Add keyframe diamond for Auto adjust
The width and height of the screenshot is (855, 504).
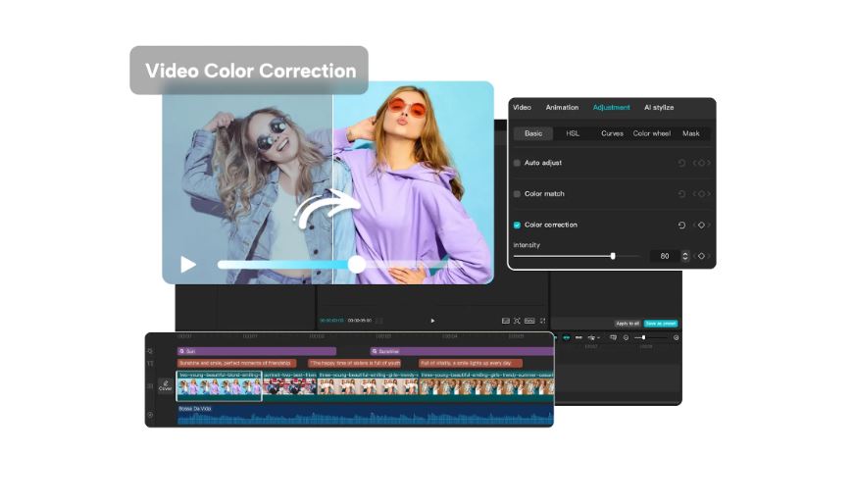pos(701,163)
